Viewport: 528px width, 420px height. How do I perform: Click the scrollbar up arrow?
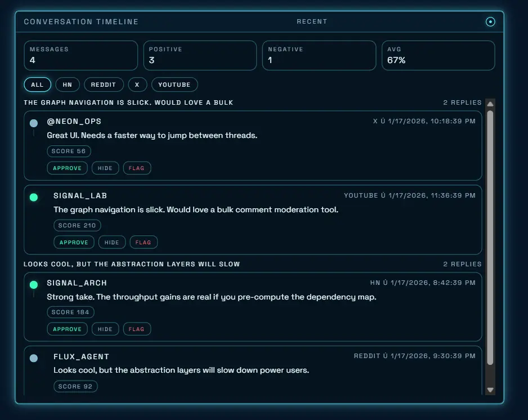point(490,104)
